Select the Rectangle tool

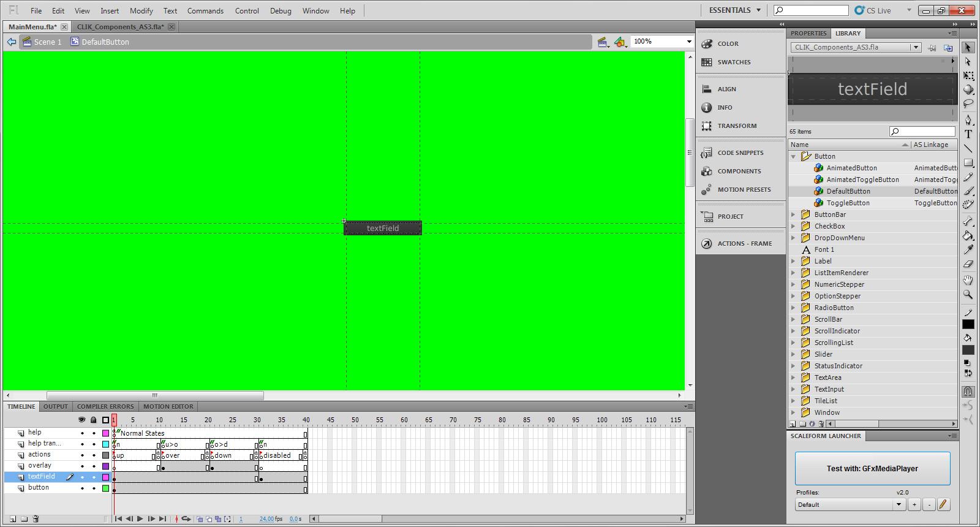968,163
